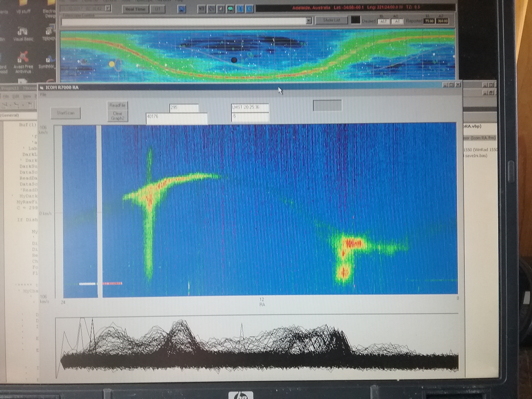Toggle the UT time button
532x399 pixels.
(158, 9)
